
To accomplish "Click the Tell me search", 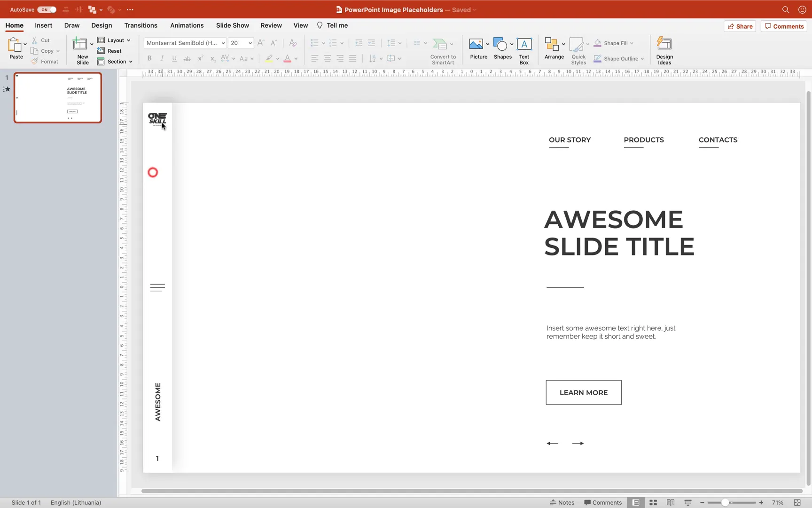I will [332, 25].
